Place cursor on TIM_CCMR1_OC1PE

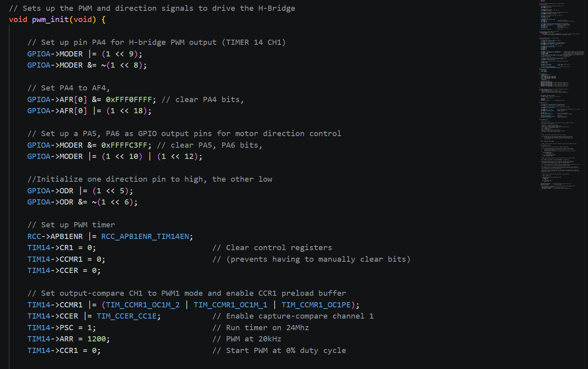[316, 305]
